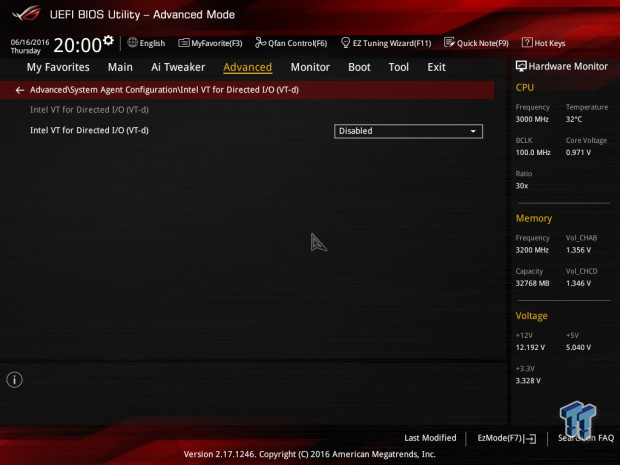Click the ROG logo at top left
This screenshot has height=465, width=620.
(27, 13)
